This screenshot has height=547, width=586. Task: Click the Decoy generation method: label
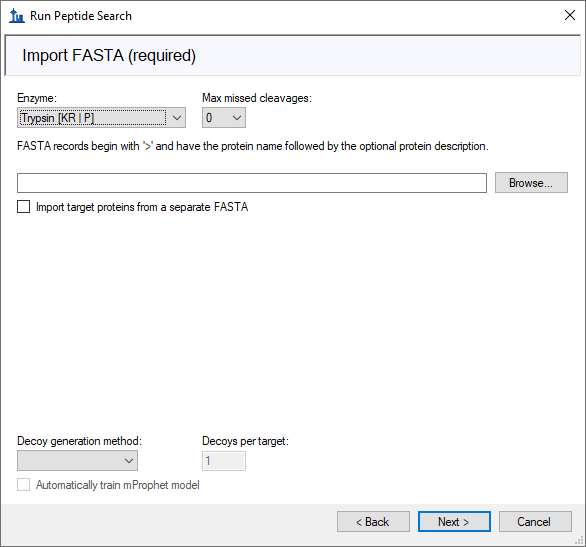click(80, 441)
